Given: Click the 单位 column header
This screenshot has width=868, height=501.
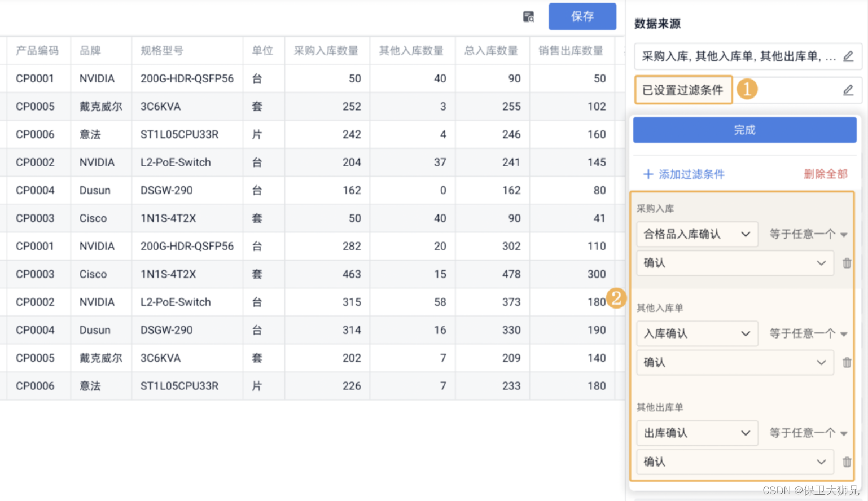Looking at the screenshot, I should pos(264,51).
